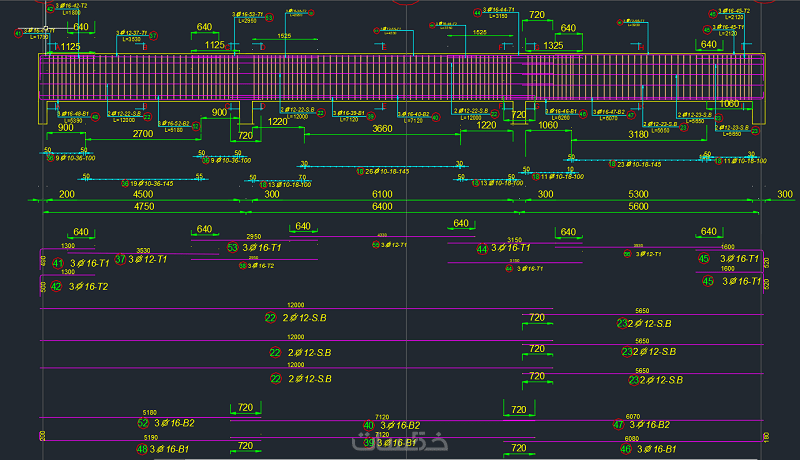Select the overall span dimension "5600"
Viewport: 800px width, 460px height.
638,207
